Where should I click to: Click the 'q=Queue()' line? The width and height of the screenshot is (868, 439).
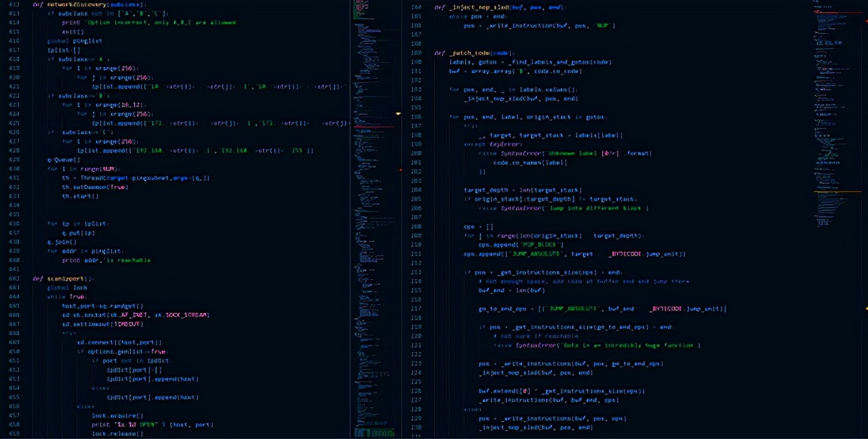point(64,160)
